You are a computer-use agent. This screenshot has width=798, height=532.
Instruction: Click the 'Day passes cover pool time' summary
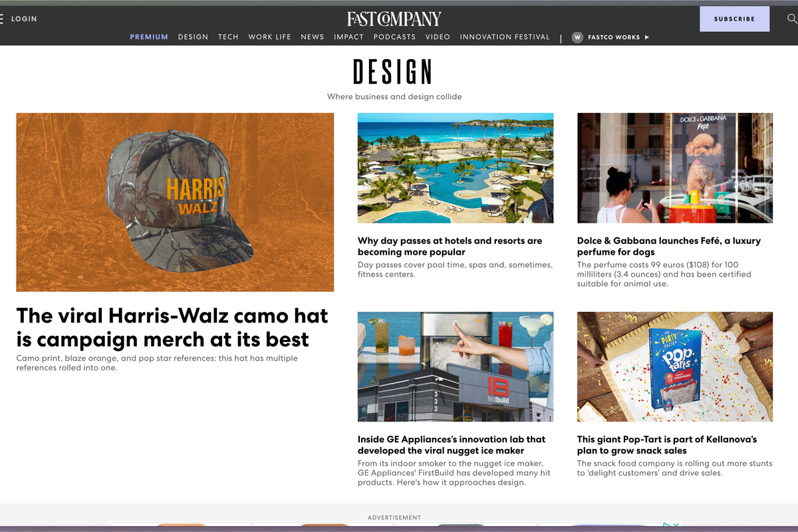click(x=455, y=269)
